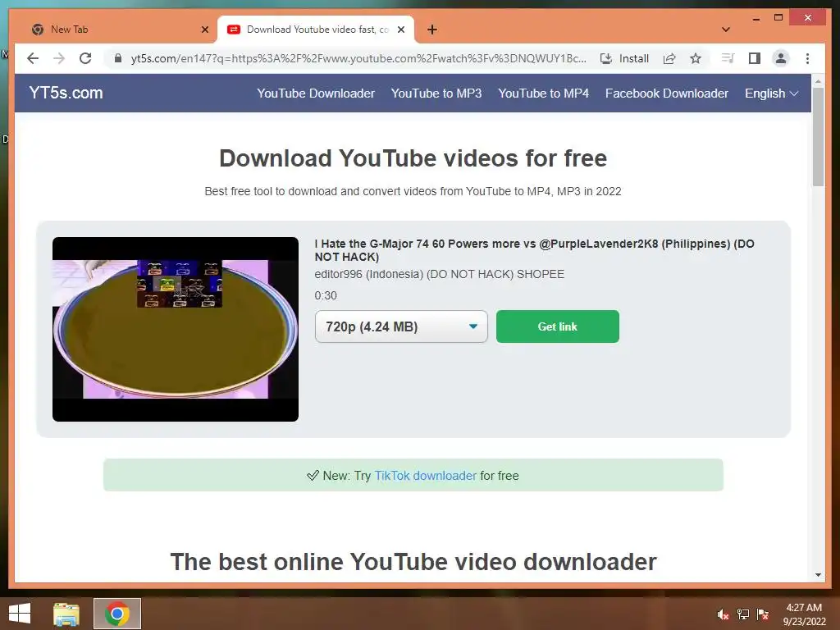Screen dimensions: 840x630
Task: Click the browser forward arrow
Action: pyautogui.click(x=59, y=58)
